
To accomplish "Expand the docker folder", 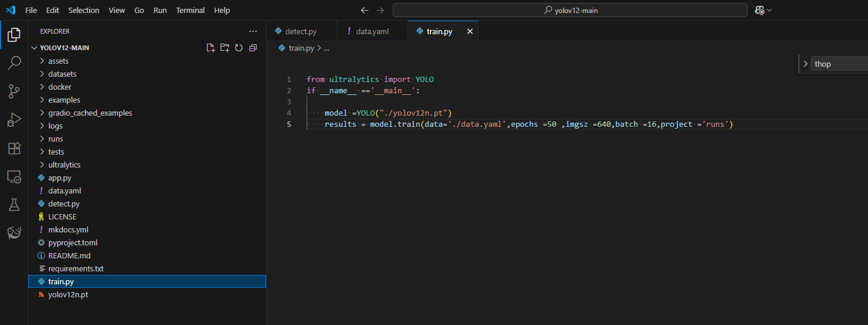I will 147,87.
